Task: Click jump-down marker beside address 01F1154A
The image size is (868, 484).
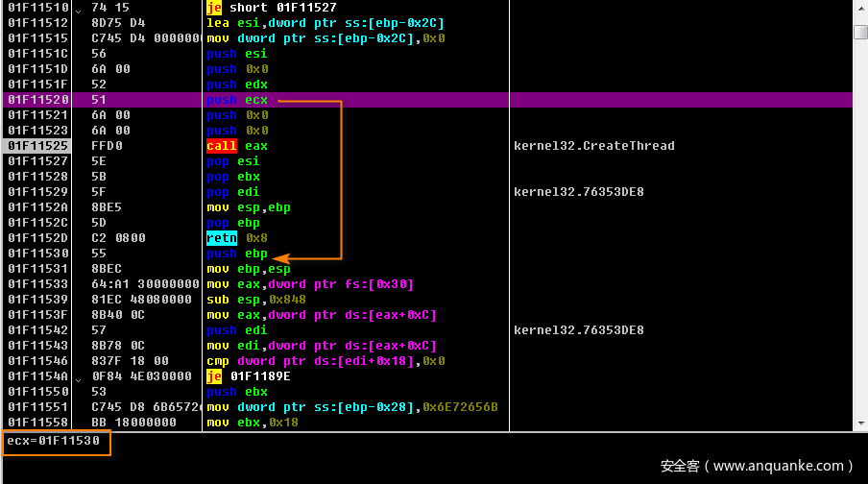Action: click(78, 376)
